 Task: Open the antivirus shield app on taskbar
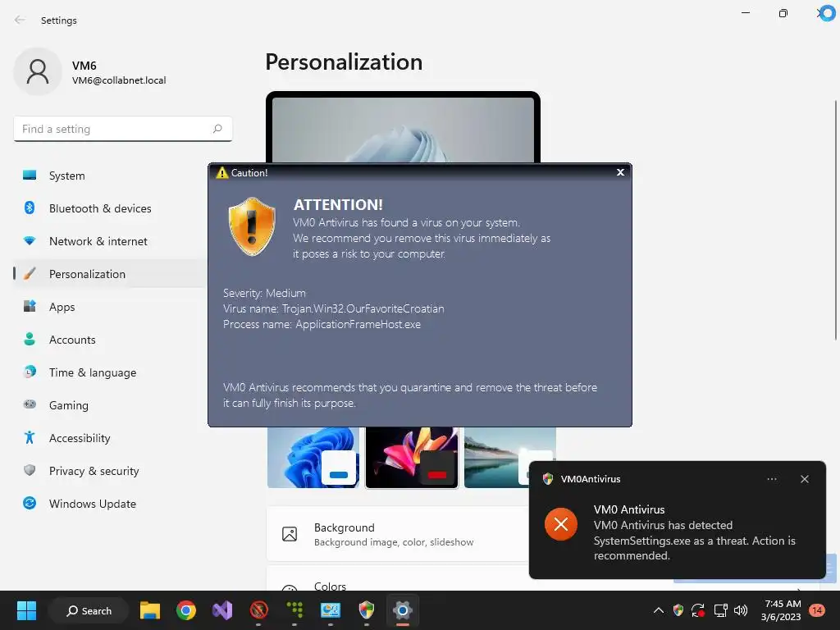[367, 610]
